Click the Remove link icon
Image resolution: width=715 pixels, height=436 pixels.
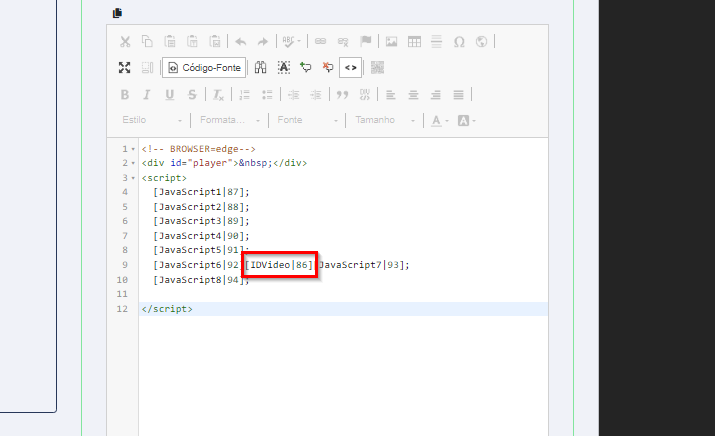coord(343,42)
